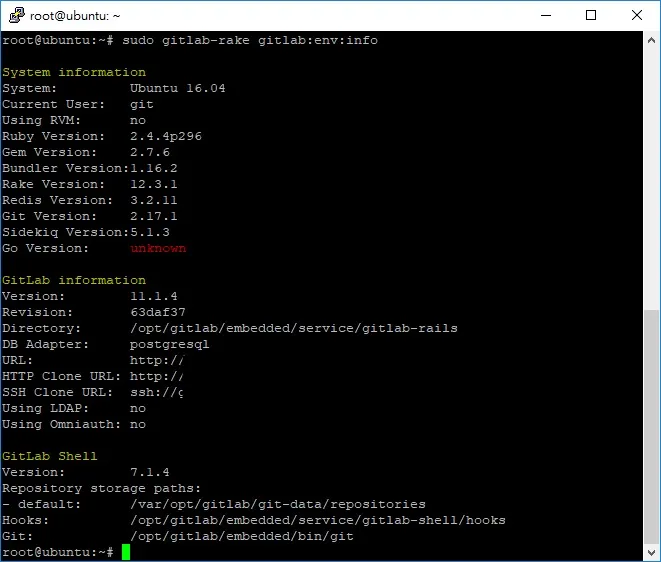Click the Redis version '3.2.11'
This screenshot has width=661, height=562.
point(153,200)
